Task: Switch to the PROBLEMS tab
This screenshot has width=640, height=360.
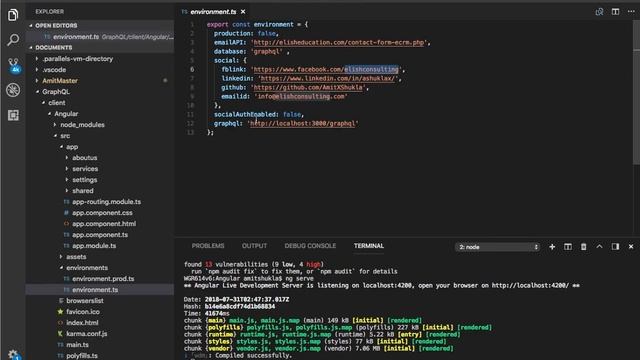Action: [208, 246]
